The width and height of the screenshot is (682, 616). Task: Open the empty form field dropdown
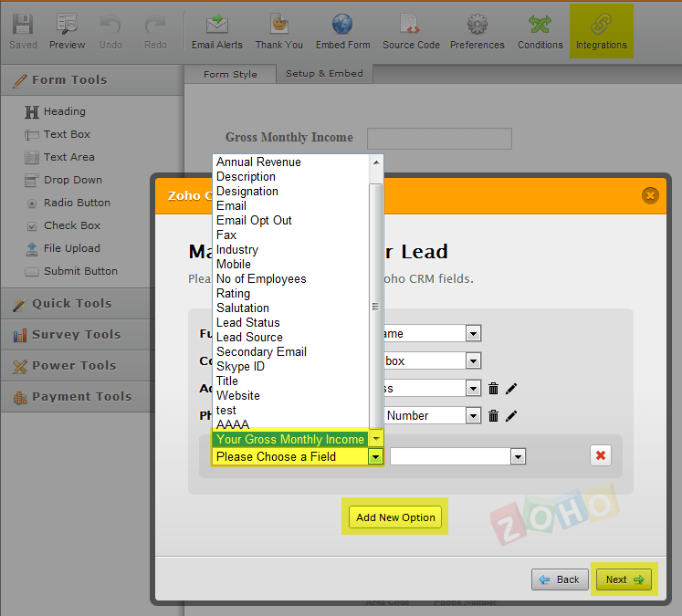coord(458,456)
